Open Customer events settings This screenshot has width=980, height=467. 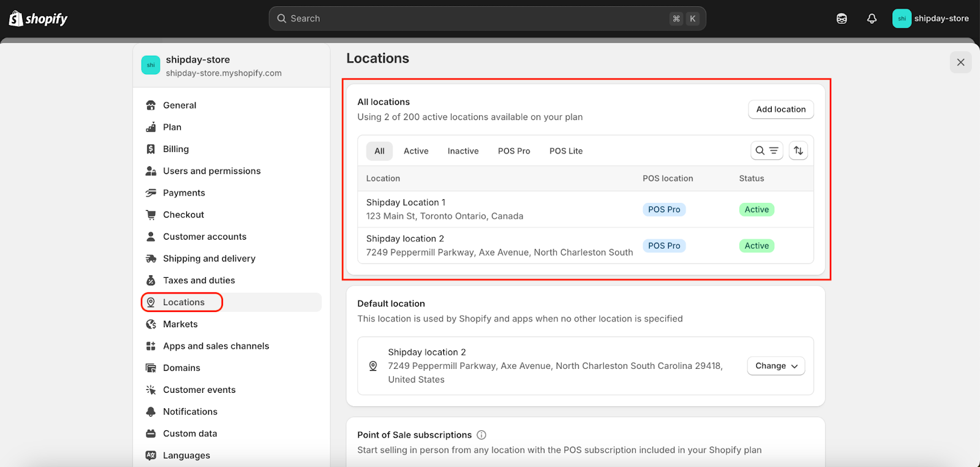tap(232, 390)
